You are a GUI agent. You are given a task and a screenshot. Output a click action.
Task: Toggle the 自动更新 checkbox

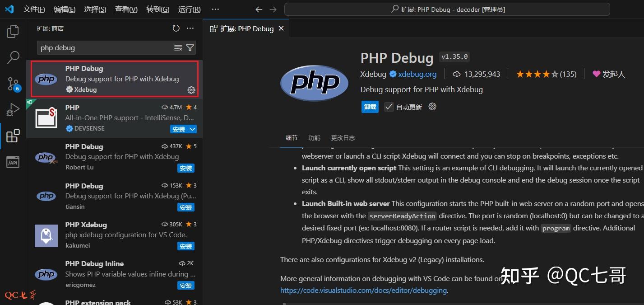tap(389, 107)
